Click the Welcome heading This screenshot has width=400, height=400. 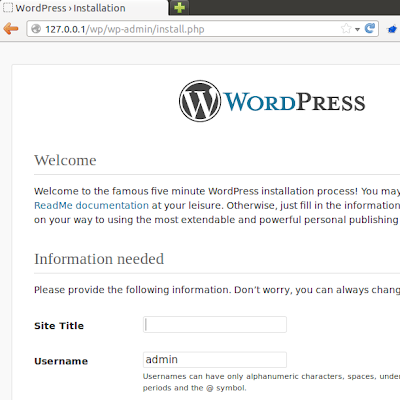point(65,160)
